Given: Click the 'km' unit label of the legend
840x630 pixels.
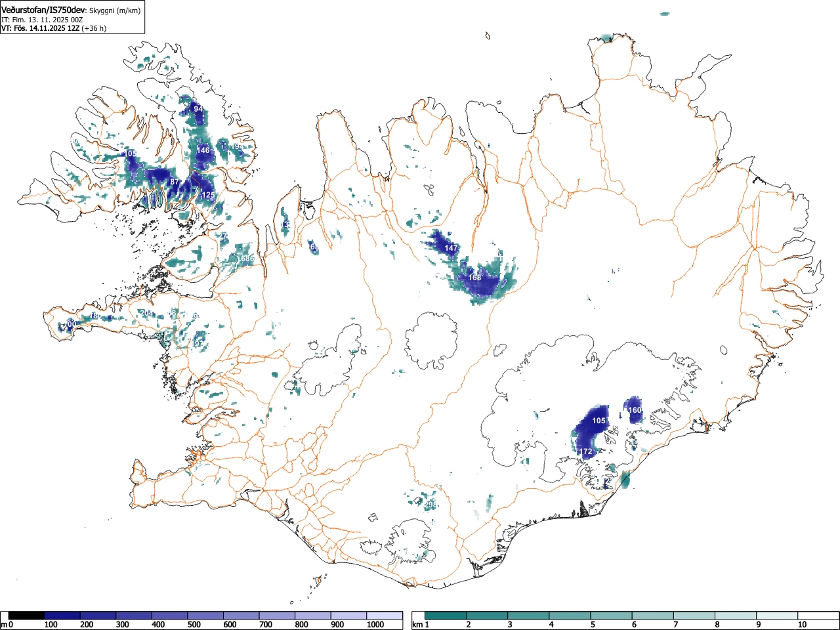Looking at the screenshot, I should coord(417,624).
